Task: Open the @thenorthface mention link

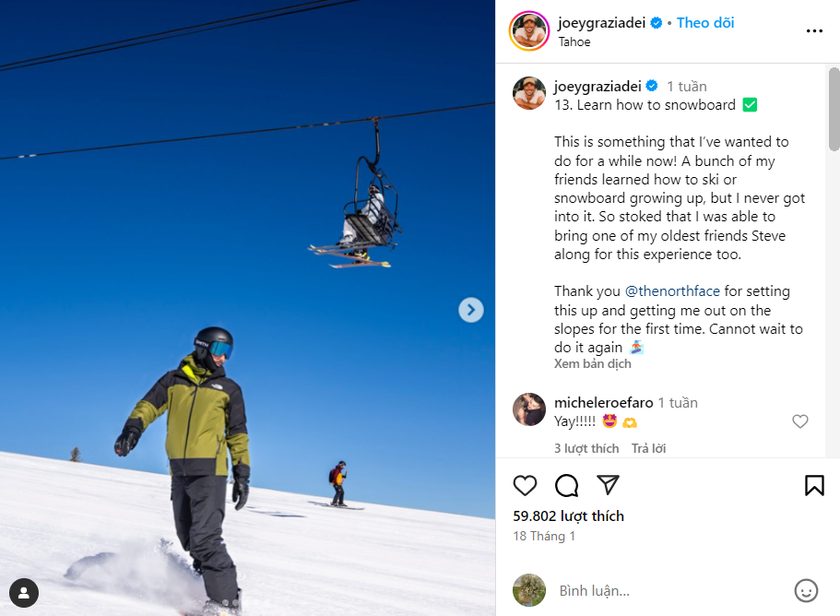Action: (672, 290)
